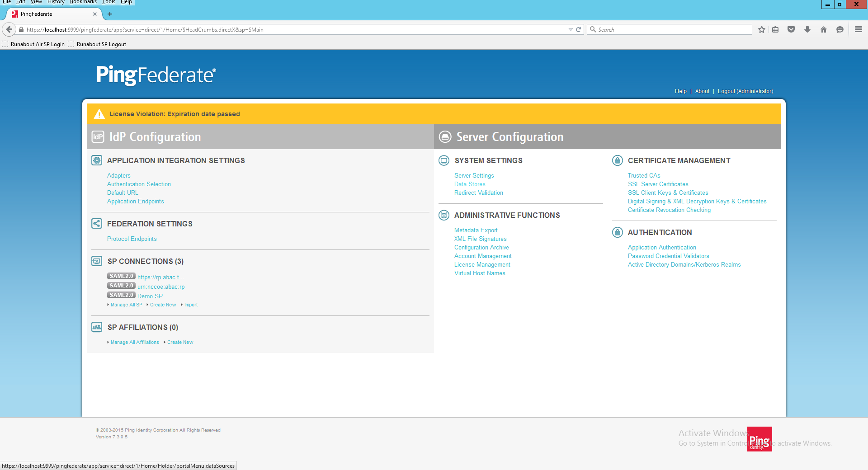The image size is (868, 470).
Task: Open the File menu
Action: [7, 2]
